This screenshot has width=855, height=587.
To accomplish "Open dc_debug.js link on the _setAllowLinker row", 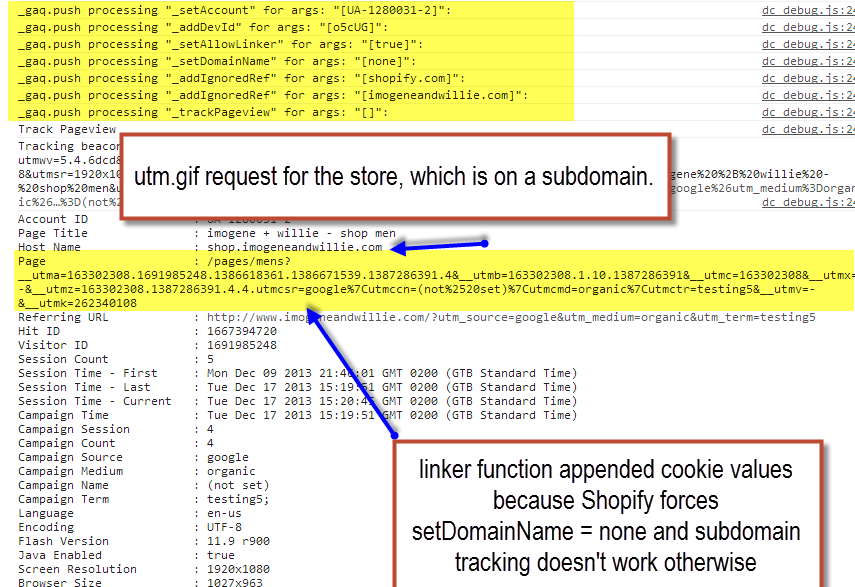I will 808,44.
